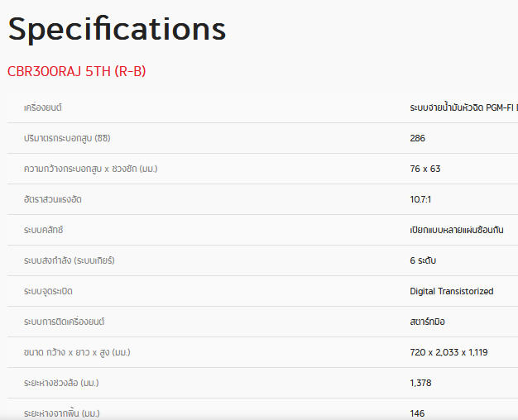Select the เปียกแบบหลายแผ่นซ้อนกัน clutch value
This screenshot has height=420, width=518.
[457, 230]
